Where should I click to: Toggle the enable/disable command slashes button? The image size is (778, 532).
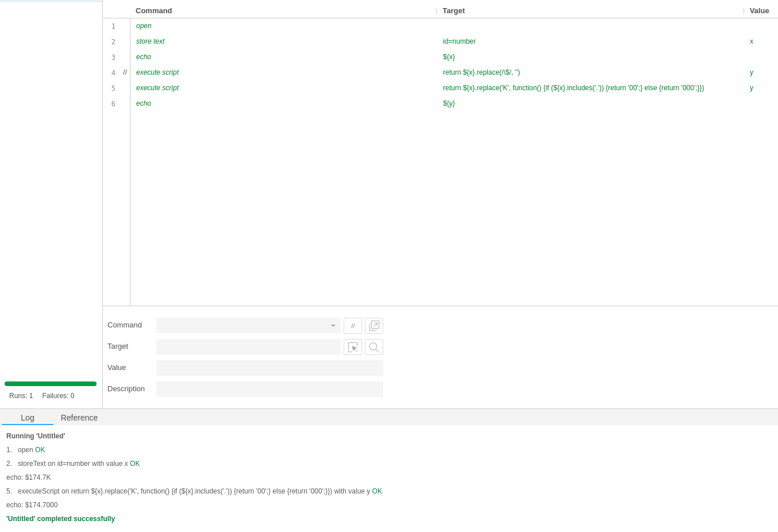(x=353, y=326)
